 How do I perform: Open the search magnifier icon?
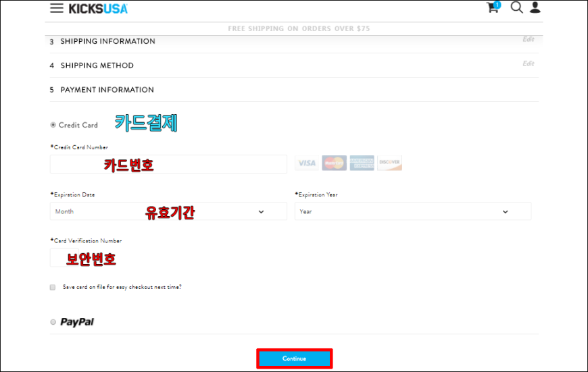pos(516,7)
